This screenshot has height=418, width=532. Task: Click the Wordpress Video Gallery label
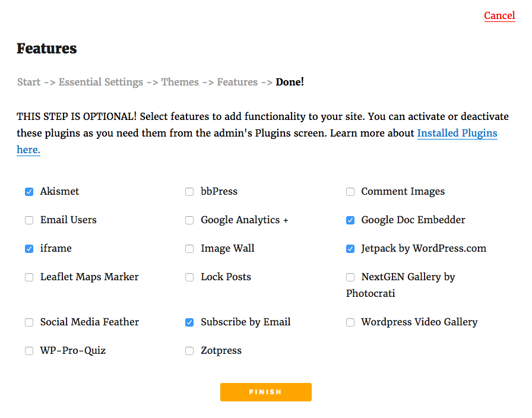(x=419, y=322)
